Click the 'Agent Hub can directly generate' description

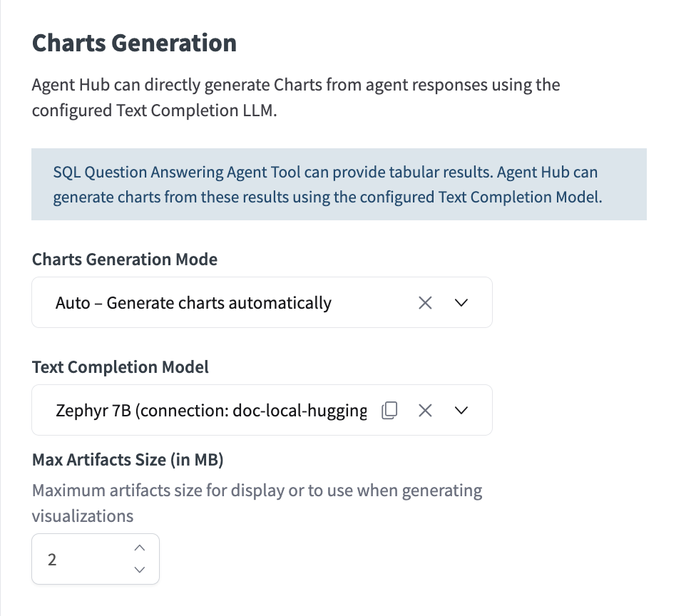click(x=295, y=86)
